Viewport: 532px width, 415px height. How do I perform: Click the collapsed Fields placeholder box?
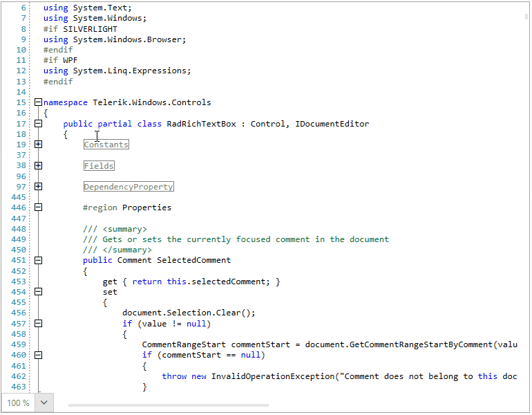click(99, 166)
